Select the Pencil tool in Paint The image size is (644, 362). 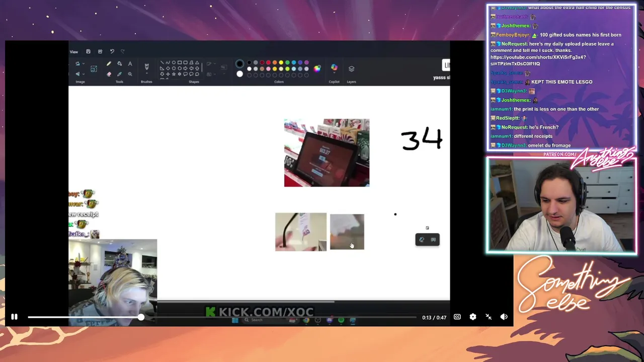(x=109, y=63)
